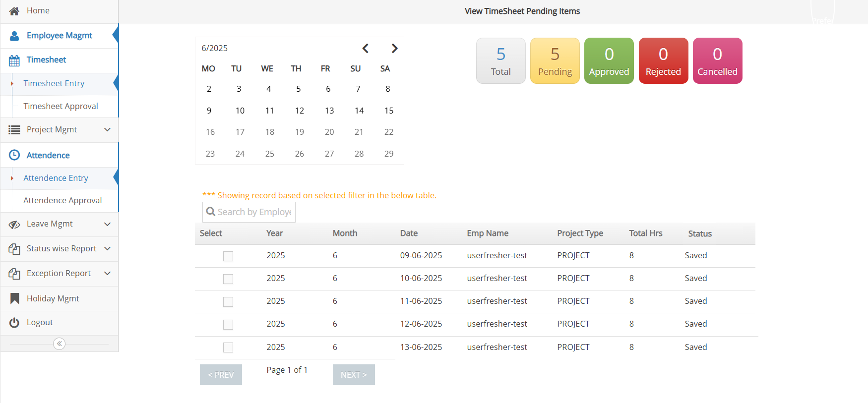
Task: Expand the Project Mgmt menu
Action: click(107, 129)
